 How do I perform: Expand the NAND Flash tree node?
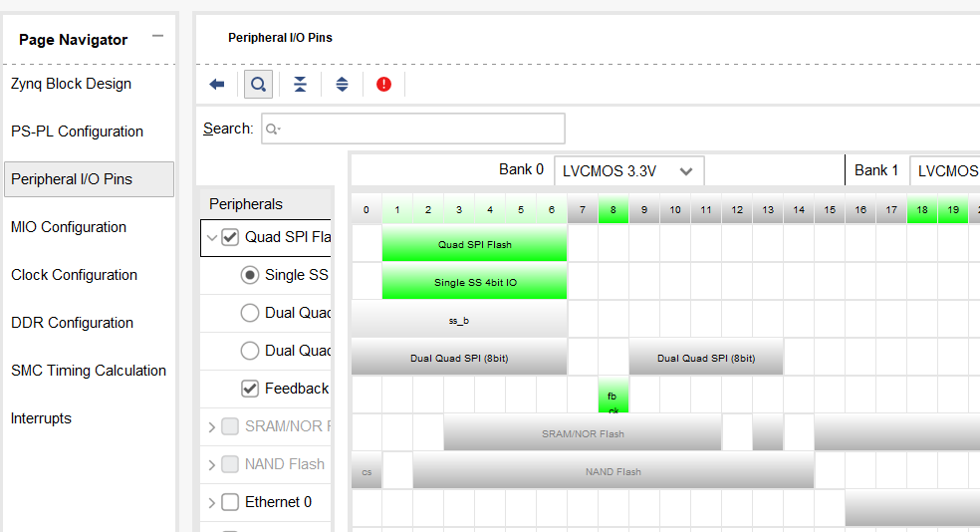[x=212, y=465]
